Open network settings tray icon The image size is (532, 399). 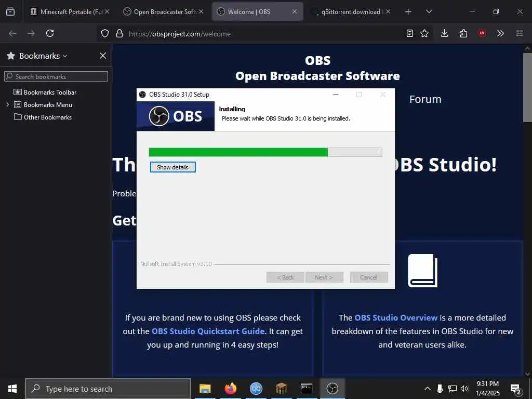(453, 389)
